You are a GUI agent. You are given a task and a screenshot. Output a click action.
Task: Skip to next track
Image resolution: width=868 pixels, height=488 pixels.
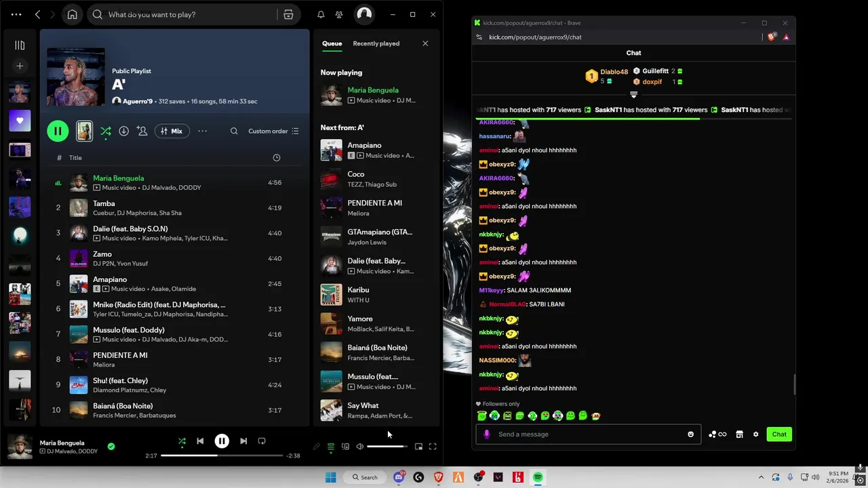(x=243, y=441)
